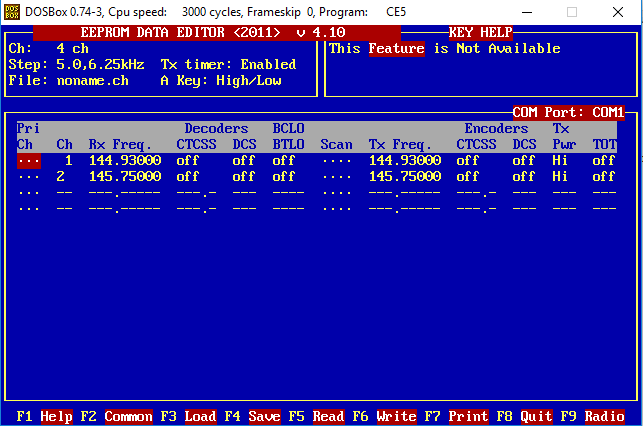Click channel 1 Tx frequency 144.93000
This screenshot has width=643, height=426.
point(405,160)
